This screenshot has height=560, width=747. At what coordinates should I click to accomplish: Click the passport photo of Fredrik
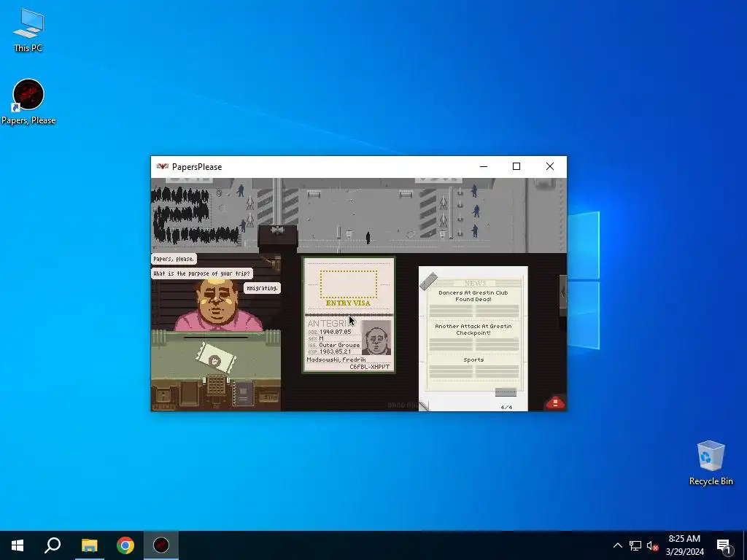[376, 338]
